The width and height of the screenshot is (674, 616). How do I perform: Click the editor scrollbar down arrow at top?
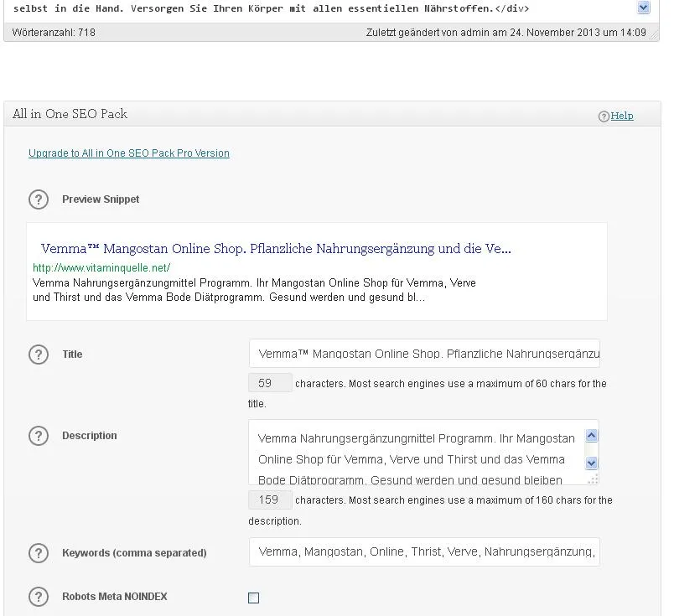(x=644, y=8)
